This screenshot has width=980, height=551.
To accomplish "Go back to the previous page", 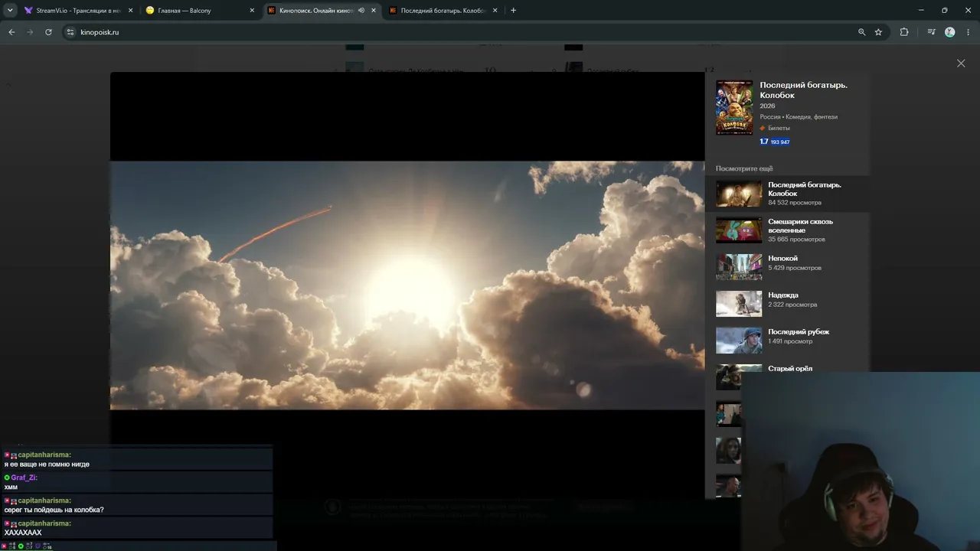I will click(x=11, y=32).
